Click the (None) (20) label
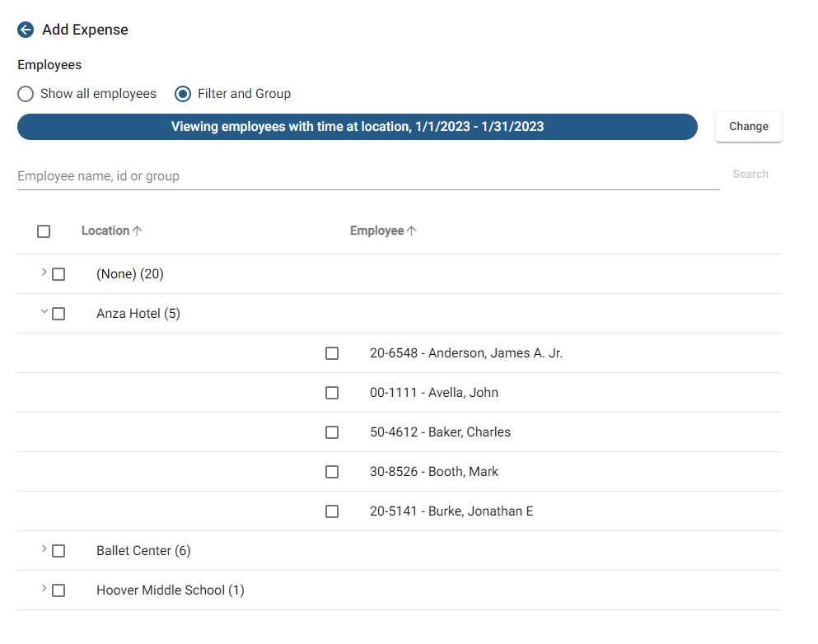 click(x=130, y=273)
